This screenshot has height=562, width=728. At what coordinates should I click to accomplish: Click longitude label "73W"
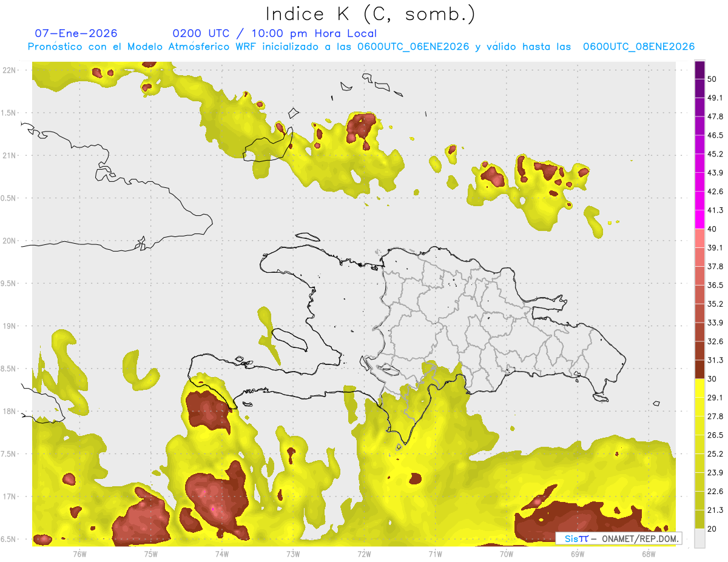click(293, 554)
